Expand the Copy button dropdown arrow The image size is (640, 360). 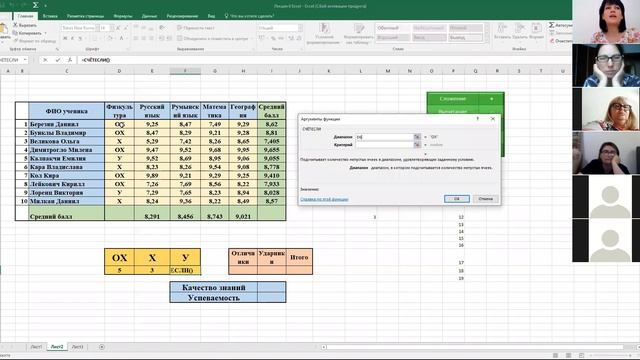click(45, 33)
